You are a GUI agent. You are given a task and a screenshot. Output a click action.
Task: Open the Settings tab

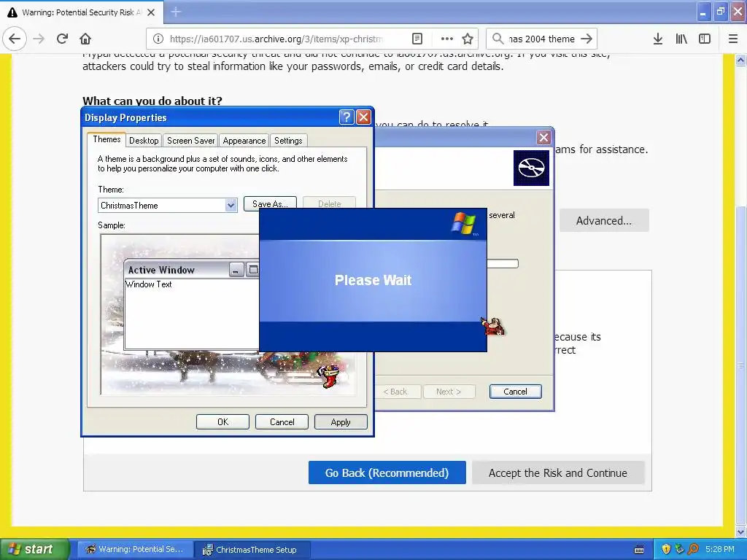click(x=288, y=141)
